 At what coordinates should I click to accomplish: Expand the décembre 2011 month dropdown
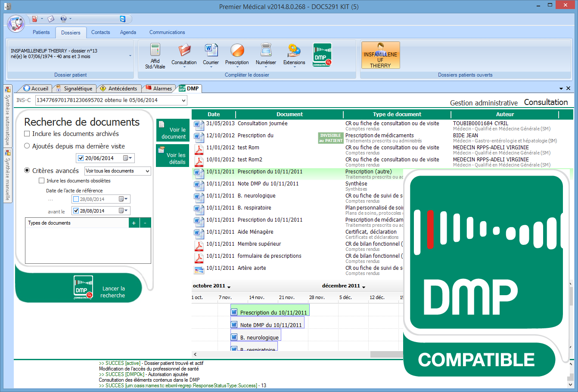click(x=364, y=287)
